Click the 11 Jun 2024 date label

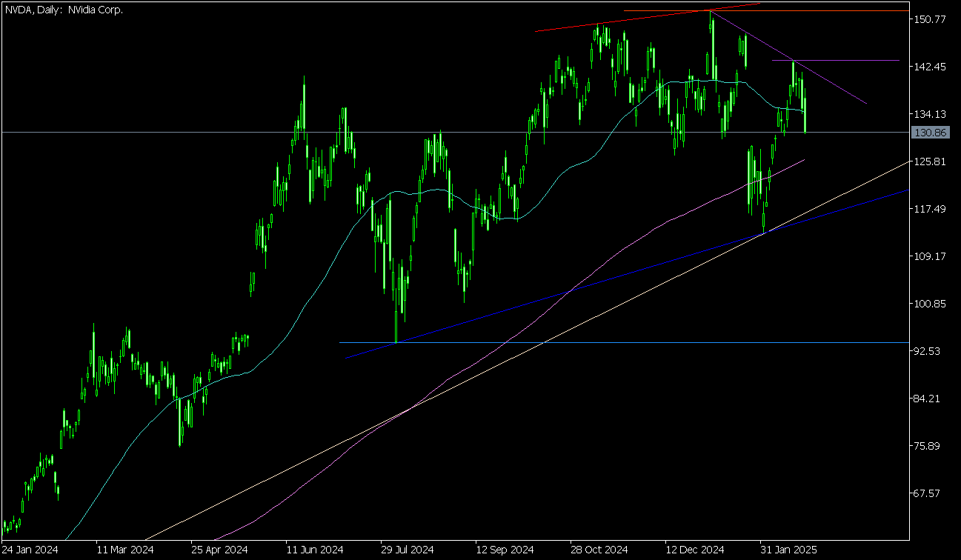[x=314, y=550]
